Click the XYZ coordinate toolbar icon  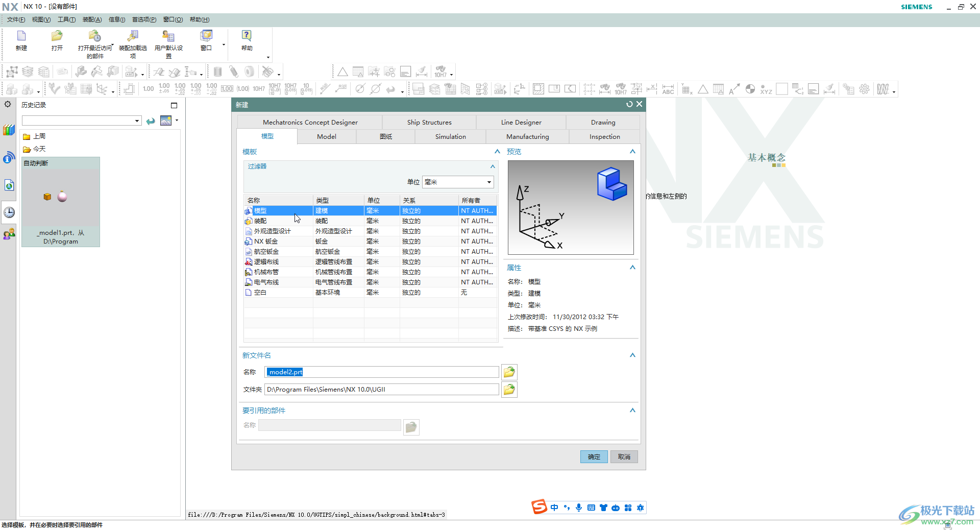766,89
